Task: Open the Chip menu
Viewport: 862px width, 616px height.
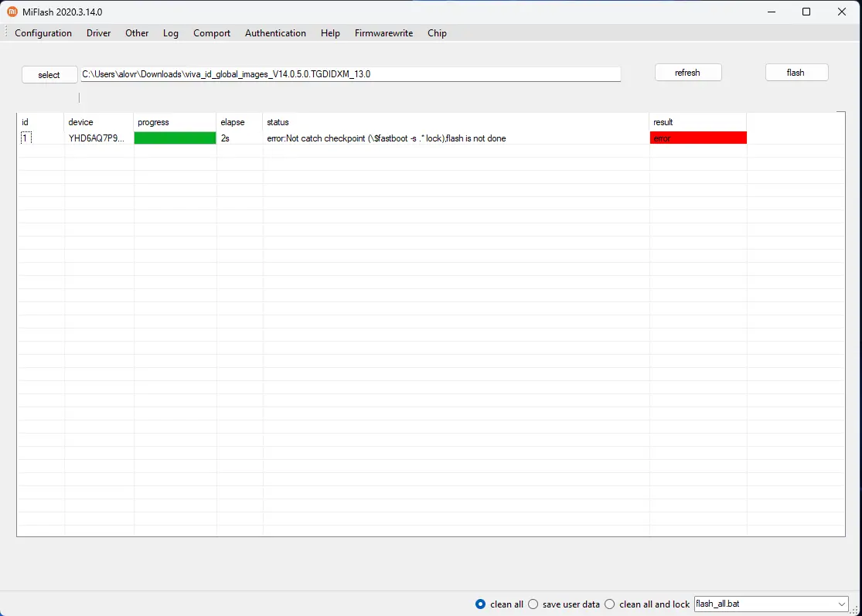Action: tap(437, 33)
